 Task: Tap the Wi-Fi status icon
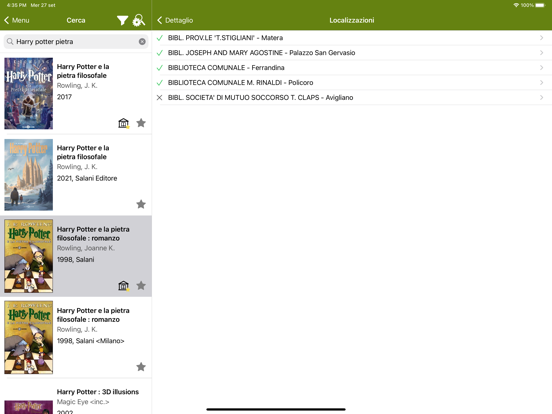coord(516,5)
